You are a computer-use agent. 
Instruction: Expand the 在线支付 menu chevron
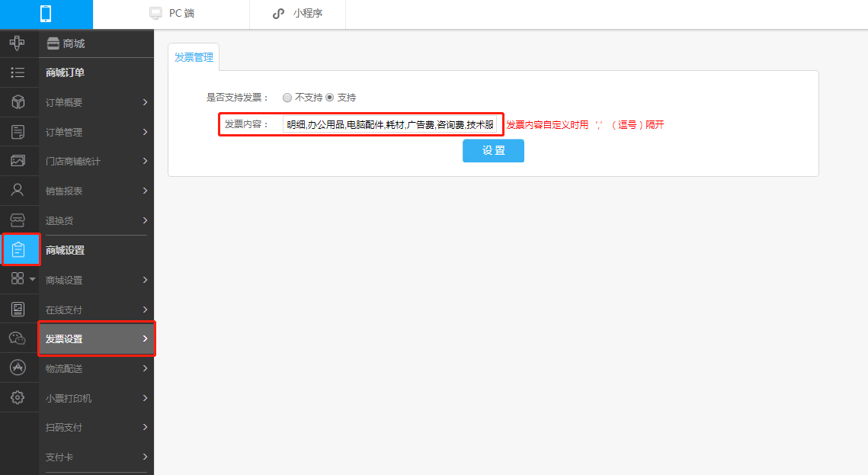click(x=145, y=310)
